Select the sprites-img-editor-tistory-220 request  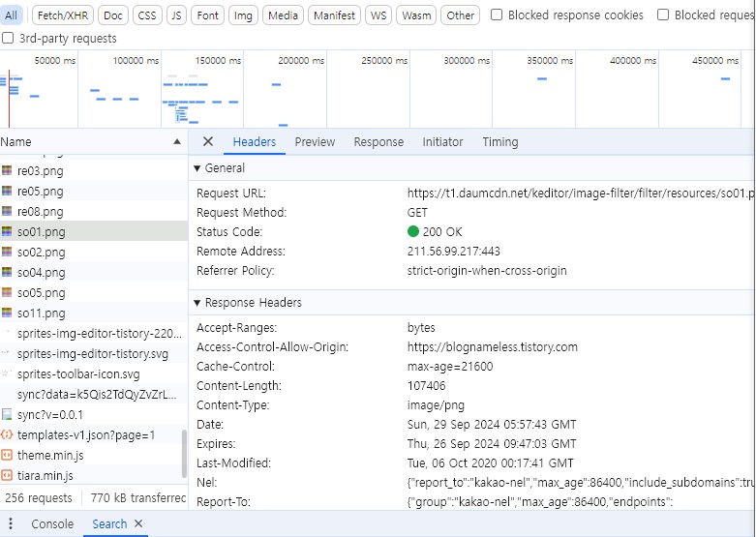tap(94, 333)
